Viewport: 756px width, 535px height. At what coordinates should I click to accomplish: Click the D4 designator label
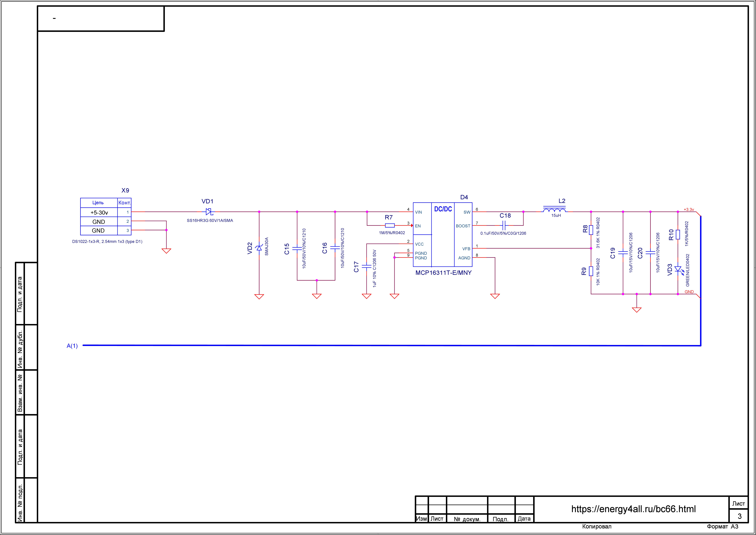coord(464,197)
